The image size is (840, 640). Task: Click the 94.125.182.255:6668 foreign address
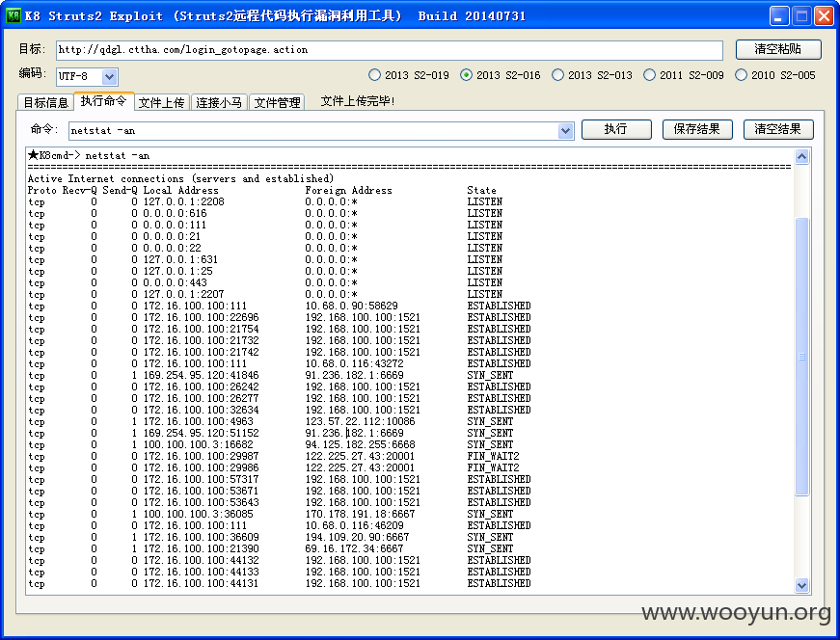360,444
